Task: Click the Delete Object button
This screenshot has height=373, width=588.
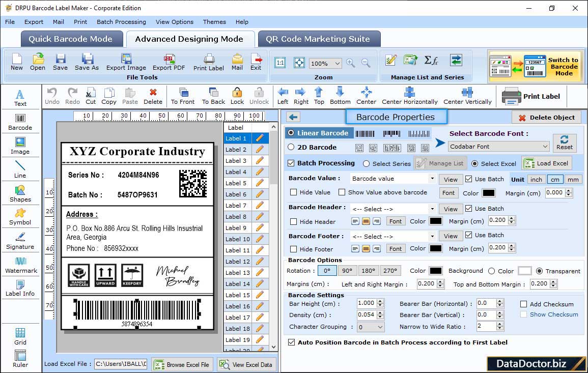Action: tap(546, 118)
